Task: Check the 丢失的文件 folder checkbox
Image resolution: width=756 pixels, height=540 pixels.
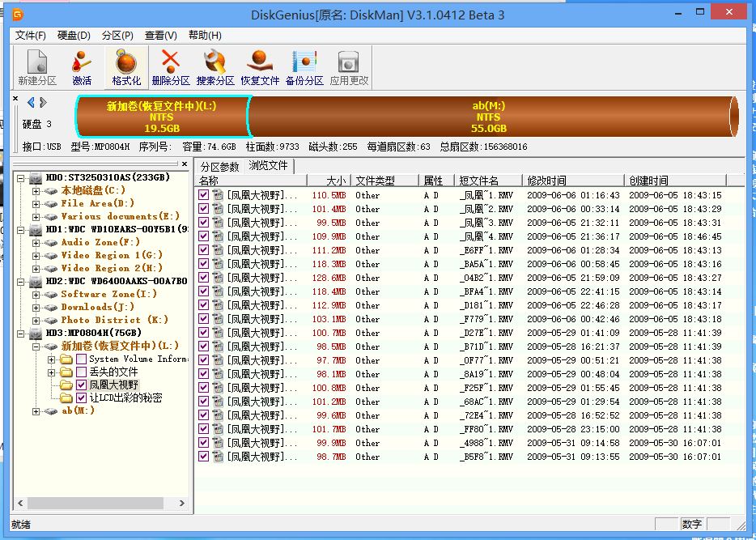Action: (x=81, y=372)
